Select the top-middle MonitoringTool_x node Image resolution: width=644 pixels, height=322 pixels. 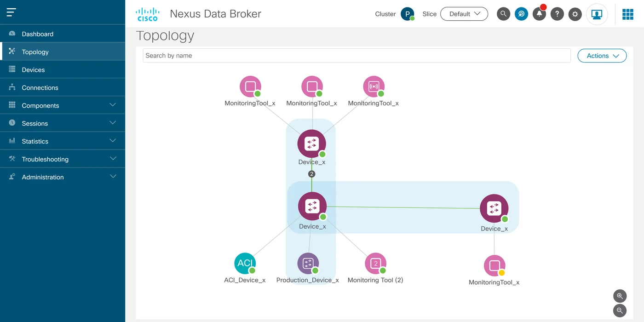pos(312,86)
